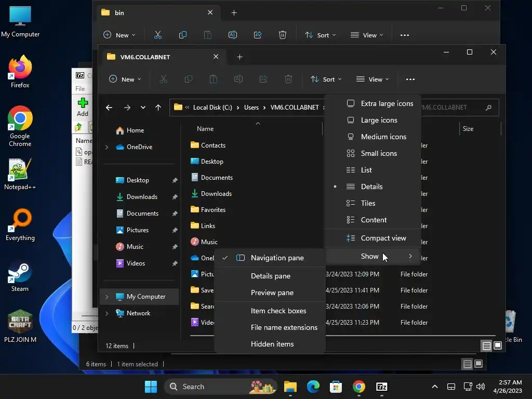
Task: Open Microsoft Store from taskbar
Action: pyautogui.click(x=336, y=387)
